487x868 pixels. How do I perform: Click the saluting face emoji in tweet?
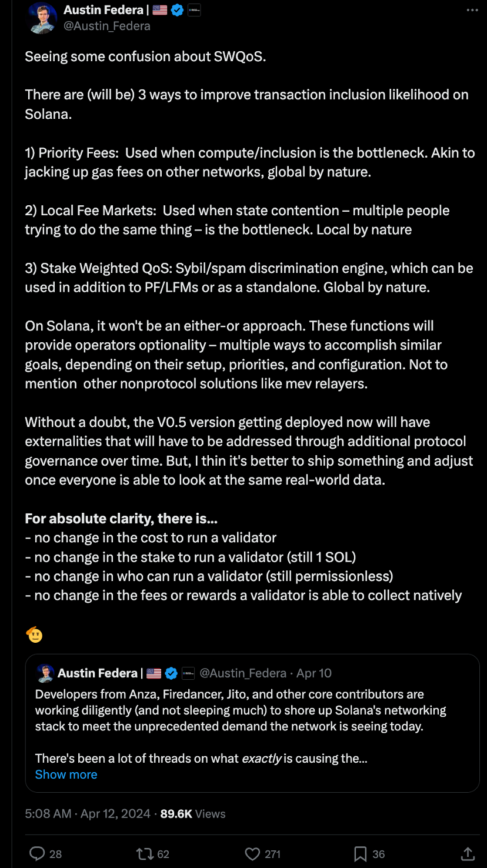(x=34, y=635)
